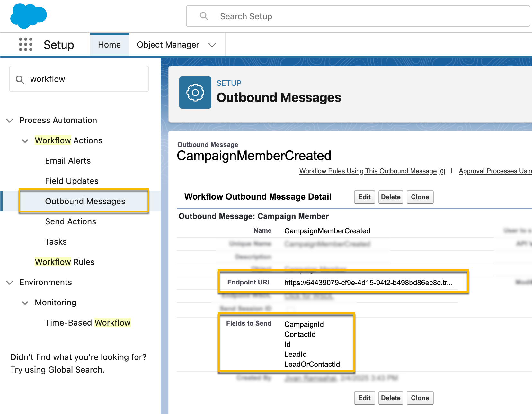Click the Name value CampaignMemberCreated
The width and height of the screenshot is (532, 414).
pos(327,231)
